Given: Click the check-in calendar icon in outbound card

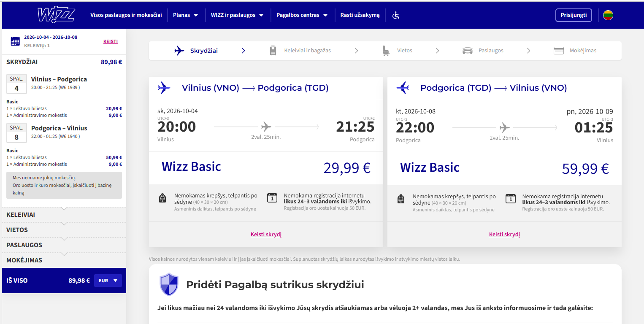Looking at the screenshot, I should 272,198.
